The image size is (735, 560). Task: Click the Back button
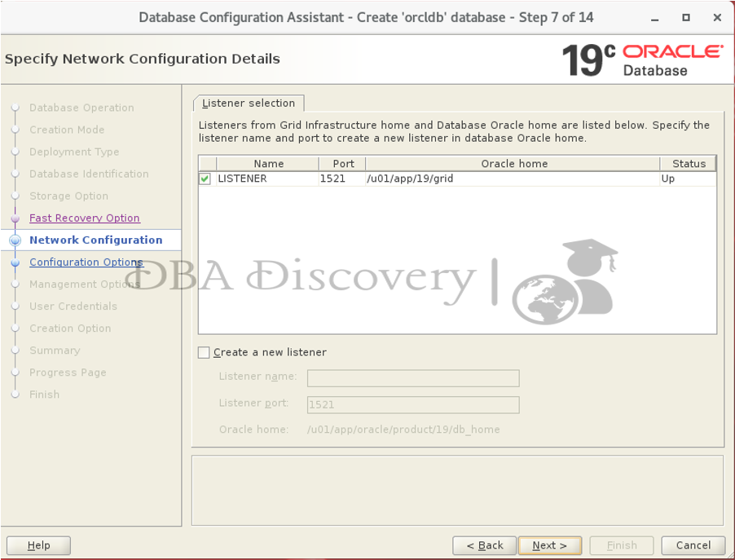[484, 545]
